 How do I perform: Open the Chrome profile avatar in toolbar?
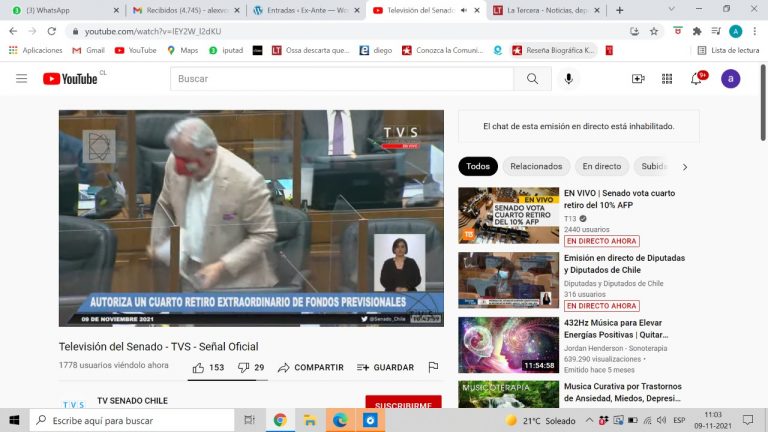735,31
